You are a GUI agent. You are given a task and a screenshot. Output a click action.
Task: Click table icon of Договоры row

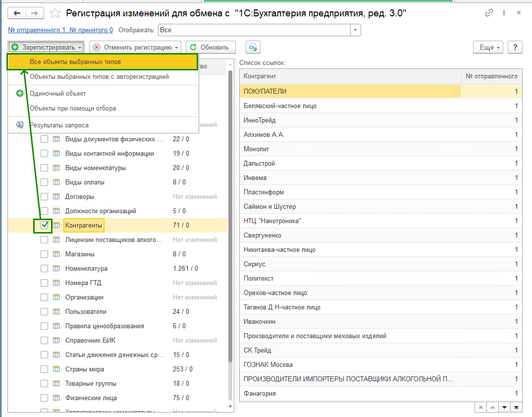56,196
